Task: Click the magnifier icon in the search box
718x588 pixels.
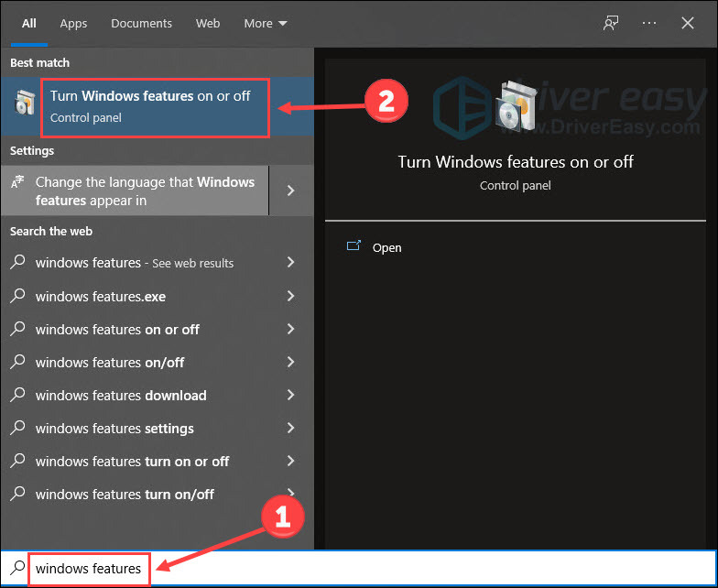Action: [x=17, y=568]
